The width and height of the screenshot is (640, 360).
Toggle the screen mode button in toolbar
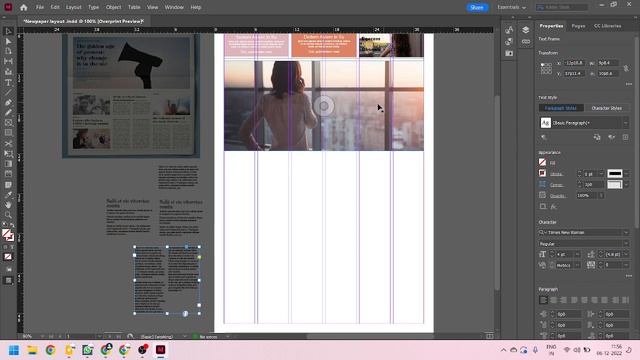tap(8, 280)
